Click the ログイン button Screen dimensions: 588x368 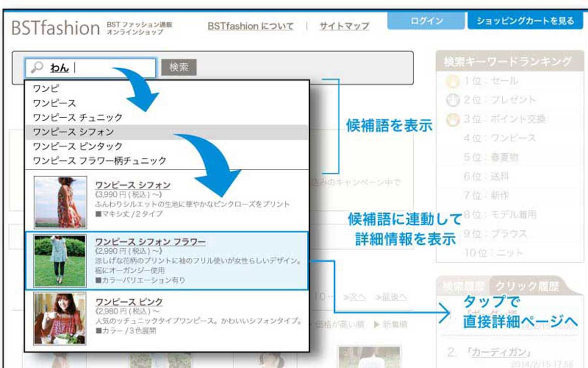tap(426, 21)
